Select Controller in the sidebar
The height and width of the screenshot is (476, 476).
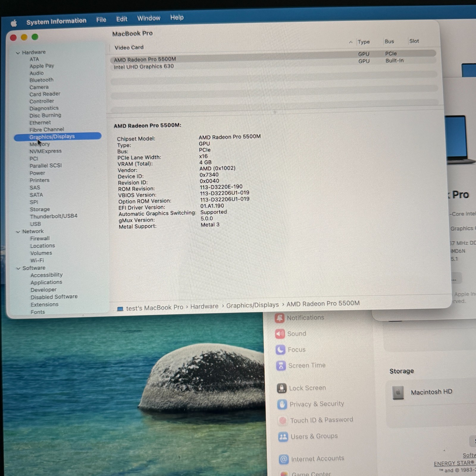click(42, 101)
